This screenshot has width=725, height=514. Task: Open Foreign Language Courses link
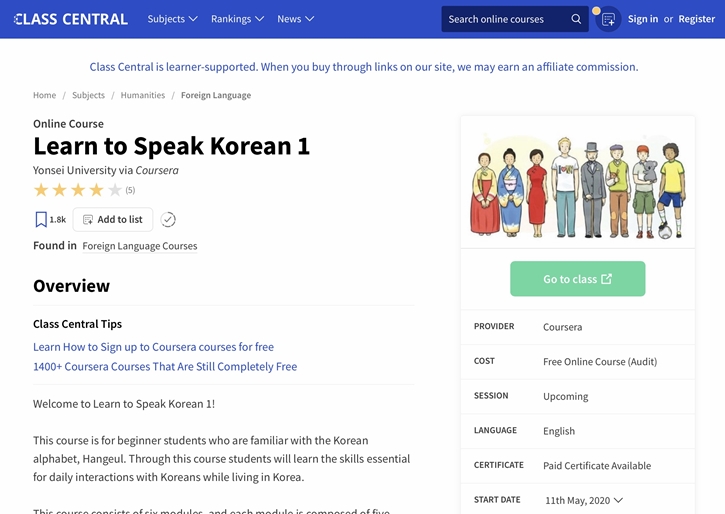click(x=140, y=246)
